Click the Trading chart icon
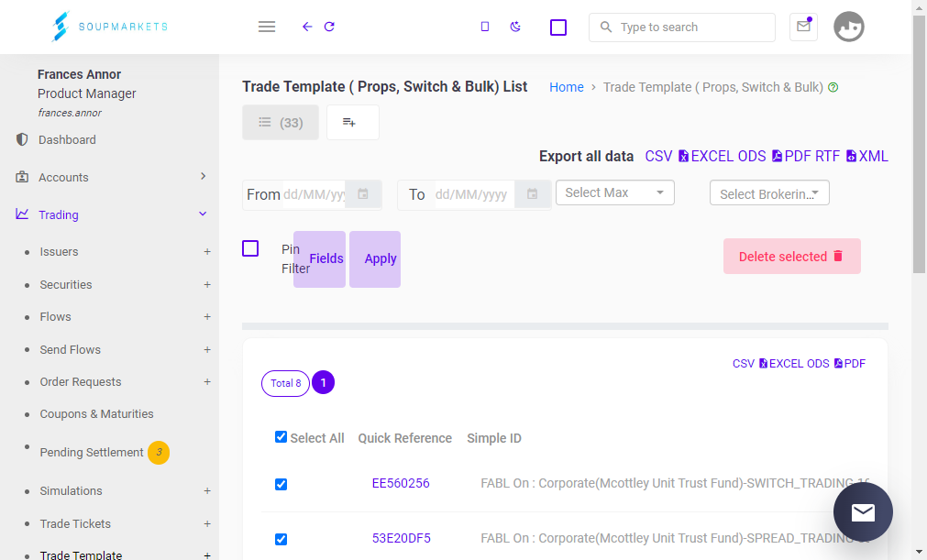The image size is (927, 560). coord(22,214)
